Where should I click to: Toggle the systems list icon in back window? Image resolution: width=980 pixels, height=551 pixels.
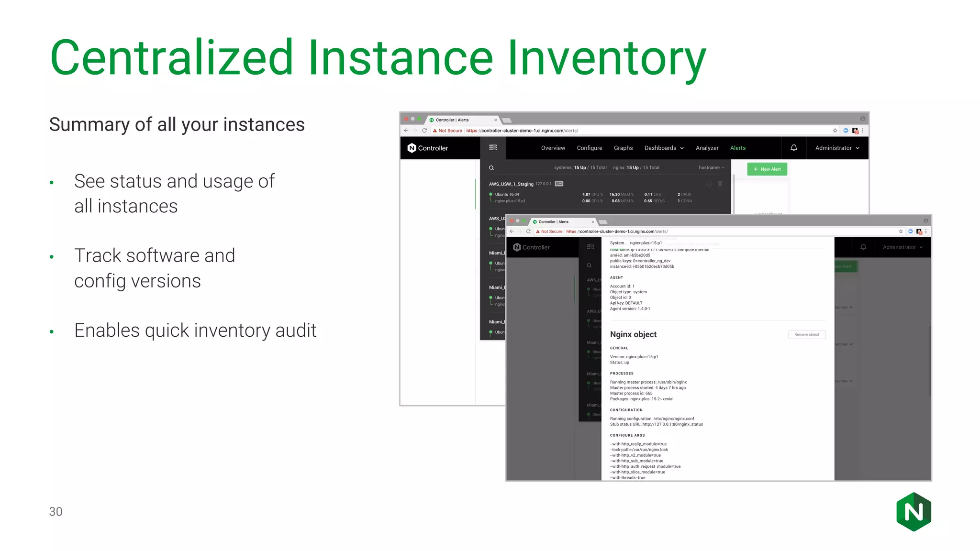point(493,148)
